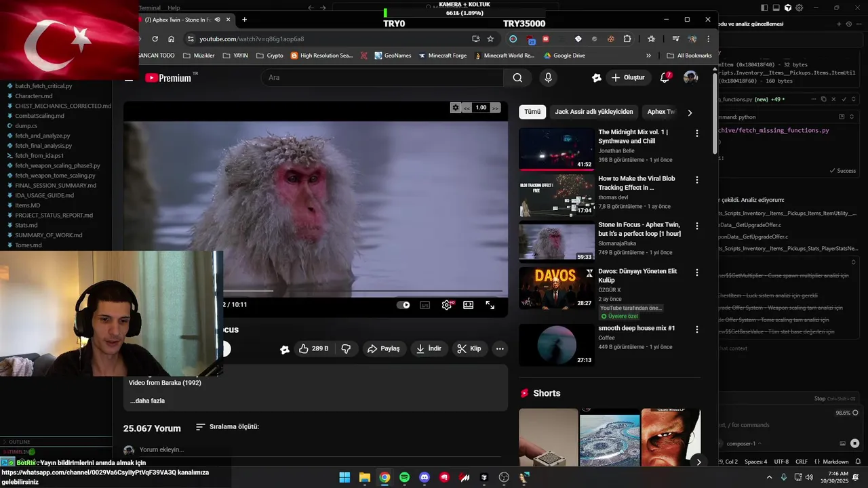The height and width of the screenshot is (488, 868).
Task: Open options for Stone In Focus loop video
Action: 696,226
